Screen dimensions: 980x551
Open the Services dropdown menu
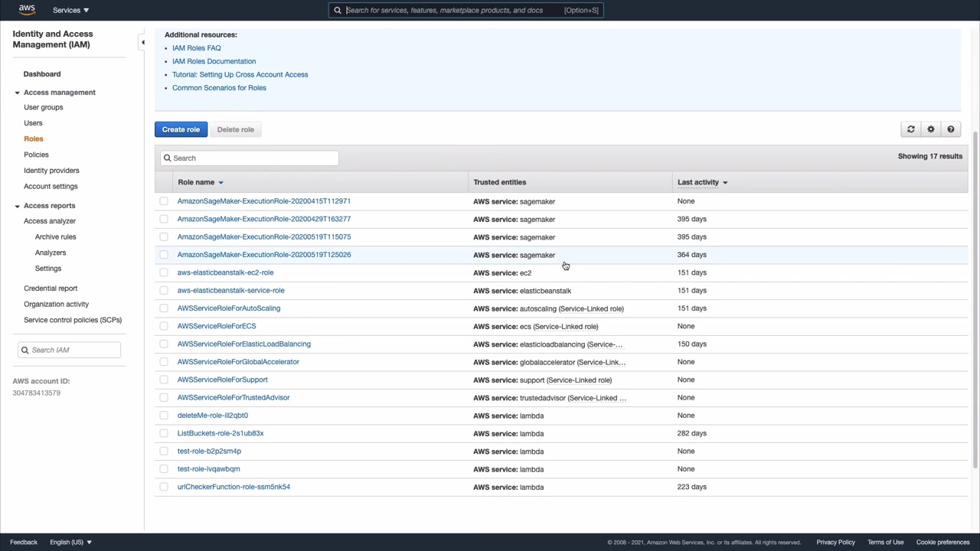70,10
